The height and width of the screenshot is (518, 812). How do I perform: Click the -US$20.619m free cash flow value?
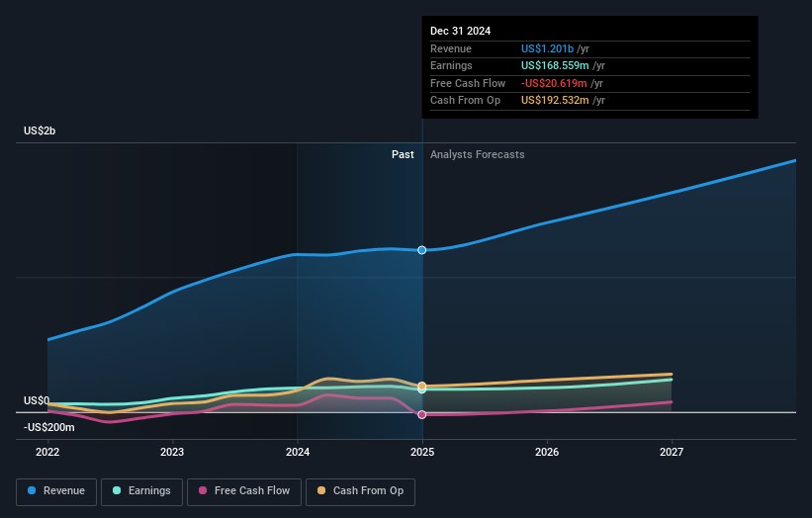[x=555, y=83]
